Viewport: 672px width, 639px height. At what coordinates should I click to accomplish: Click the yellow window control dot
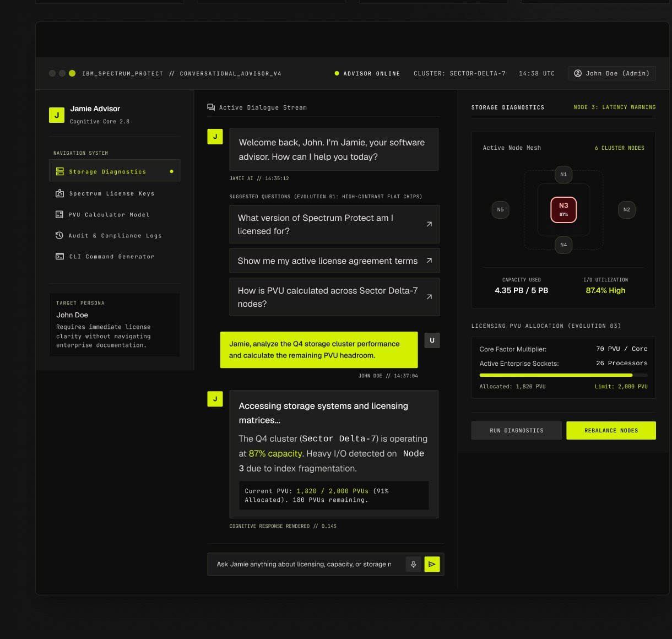tap(72, 73)
